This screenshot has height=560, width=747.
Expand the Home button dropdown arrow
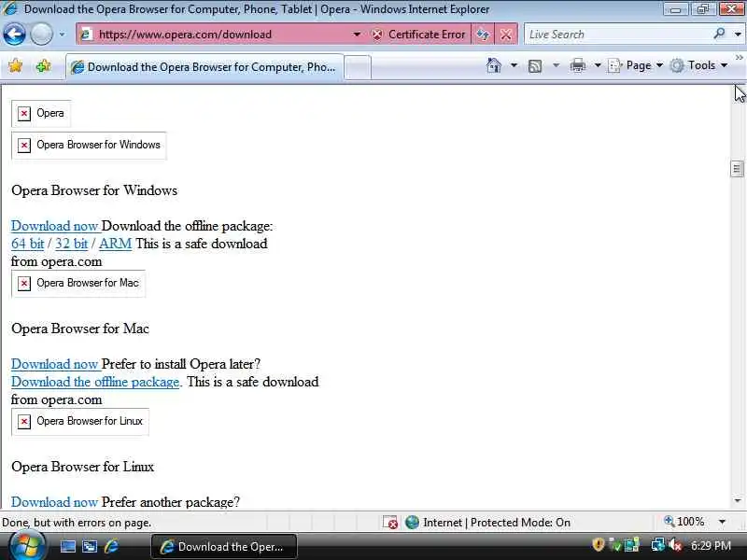[x=514, y=65]
